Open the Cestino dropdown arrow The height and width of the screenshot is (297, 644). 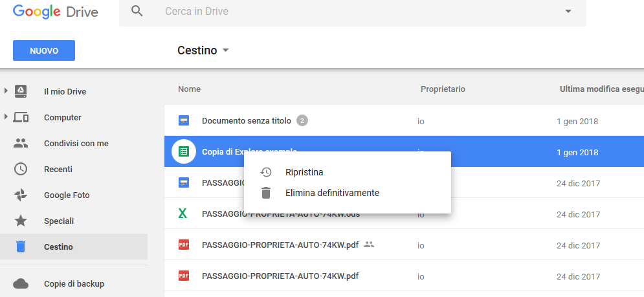coord(225,50)
